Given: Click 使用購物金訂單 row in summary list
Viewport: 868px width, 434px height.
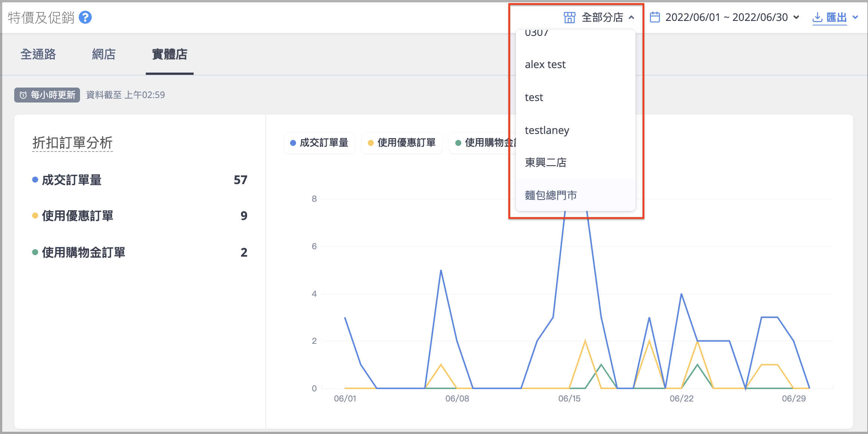Looking at the screenshot, I should pyautogui.click(x=140, y=253).
